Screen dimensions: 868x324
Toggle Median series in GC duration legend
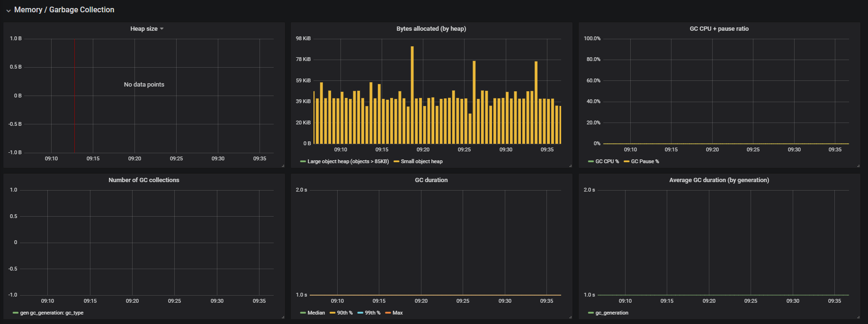[316, 313]
